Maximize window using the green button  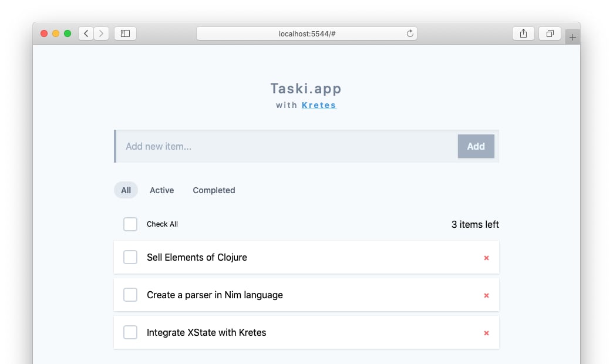click(68, 33)
